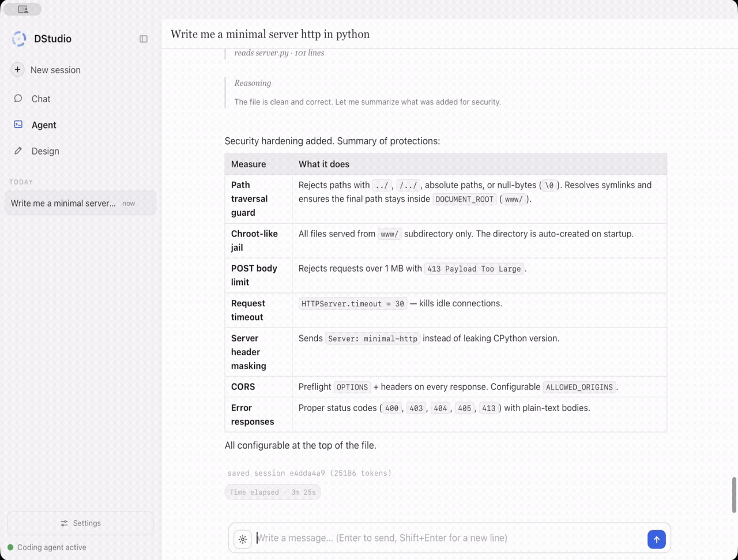Screen dimensions: 738x560
Task: Click the 'reads server.py · 101 lines' line
Action: 279,52
